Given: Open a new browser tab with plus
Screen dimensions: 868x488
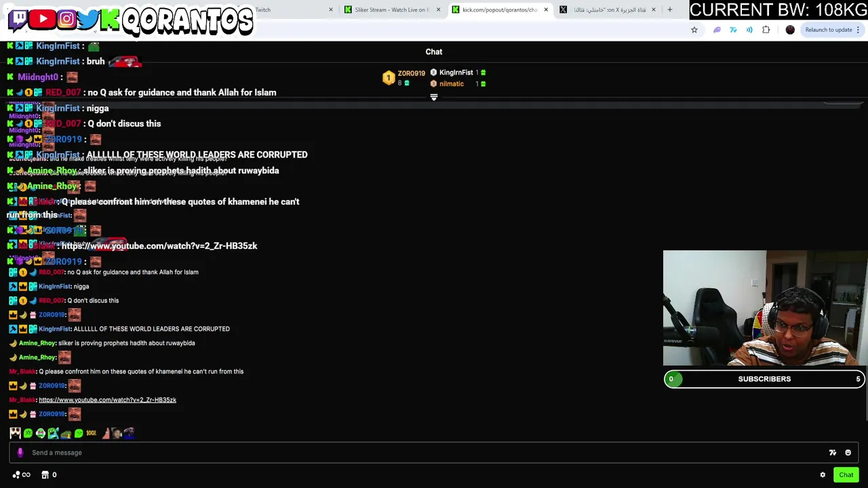Looking at the screenshot, I should coord(670,10).
